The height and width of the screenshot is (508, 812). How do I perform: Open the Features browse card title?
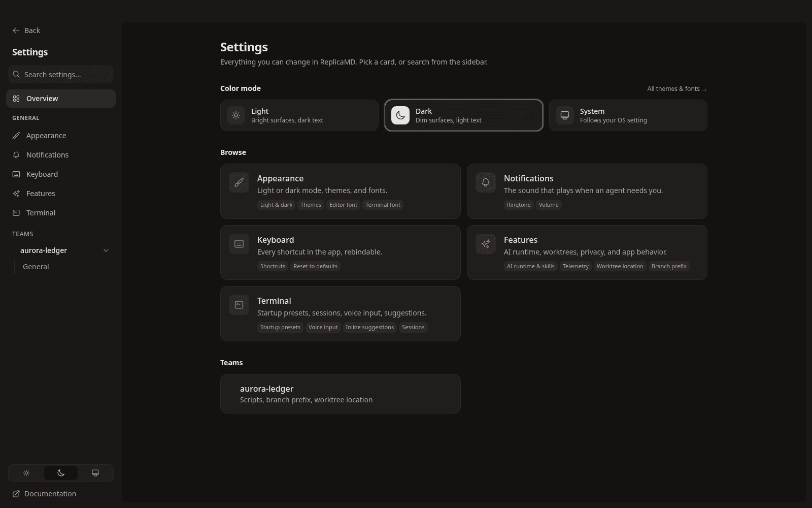click(x=521, y=240)
